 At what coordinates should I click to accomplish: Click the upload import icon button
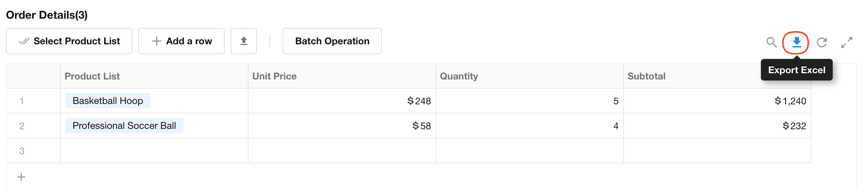tap(244, 41)
